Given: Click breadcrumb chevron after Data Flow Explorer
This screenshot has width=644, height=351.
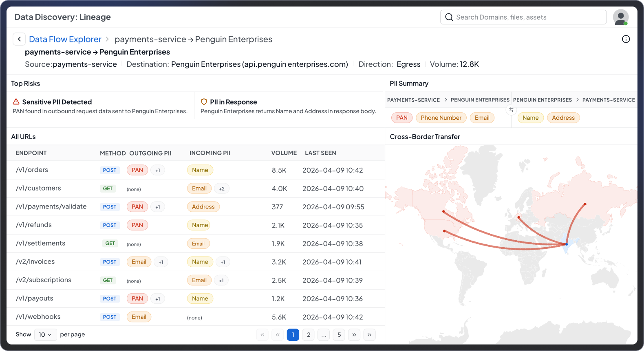Looking at the screenshot, I should pyautogui.click(x=107, y=39).
